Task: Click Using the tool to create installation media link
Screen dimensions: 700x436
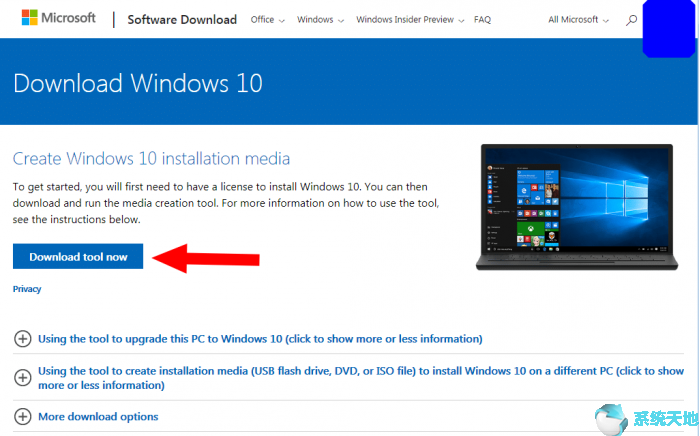Action: click(361, 378)
